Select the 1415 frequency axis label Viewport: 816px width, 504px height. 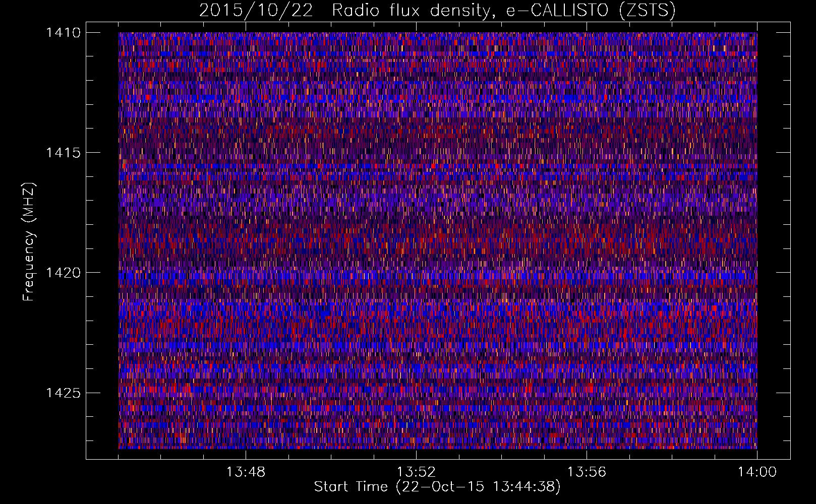(x=63, y=153)
